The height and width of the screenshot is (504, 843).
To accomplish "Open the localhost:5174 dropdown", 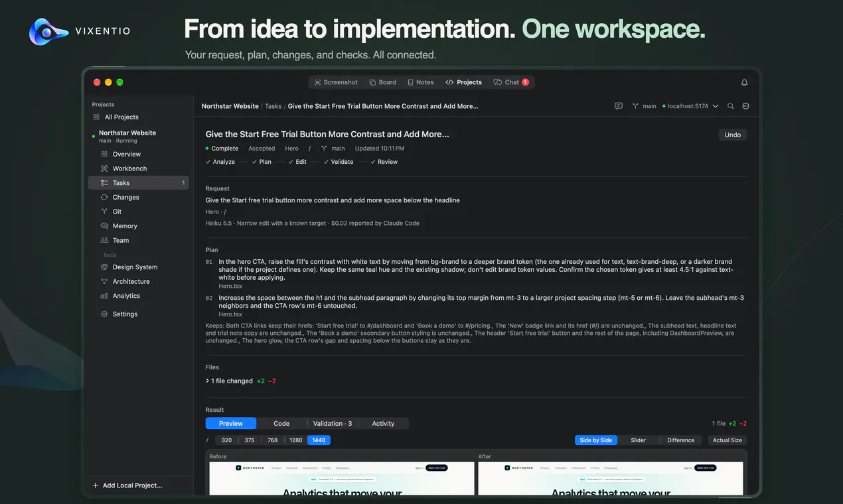I will pyautogui.click(x=690, y=106).
